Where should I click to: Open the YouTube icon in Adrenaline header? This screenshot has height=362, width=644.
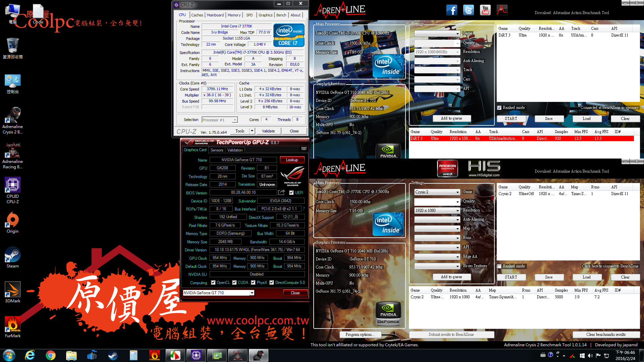click(485, 10)
